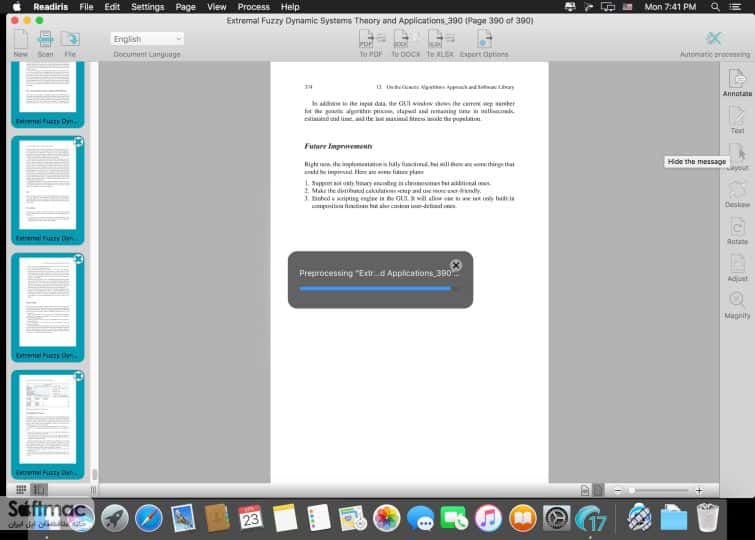Select the Rotate tool
Image resolution: width=755 pixels, height=540 pixels.
(737, 231)
